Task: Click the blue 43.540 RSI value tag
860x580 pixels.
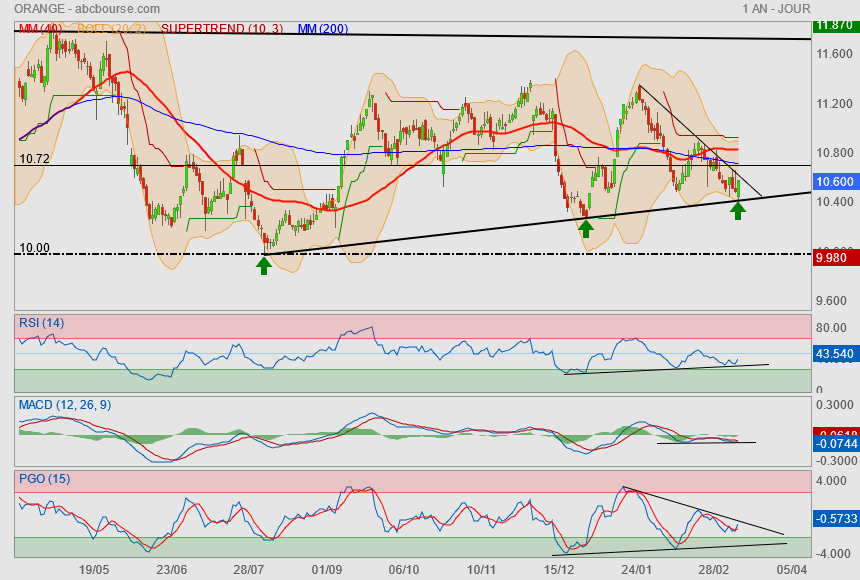Action: (x=834, y=354)
